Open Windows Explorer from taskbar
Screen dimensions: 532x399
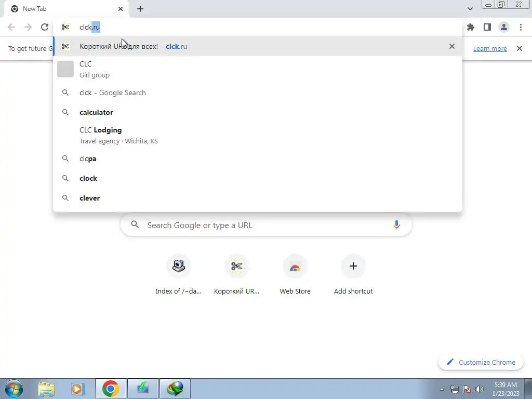tap(46, 389)
